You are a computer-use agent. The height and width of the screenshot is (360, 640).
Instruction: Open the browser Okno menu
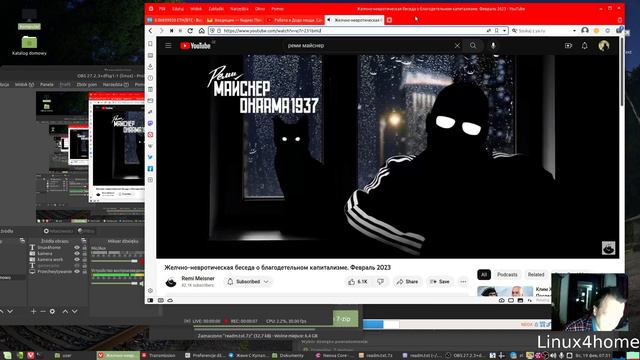pyautogui.click(x=260, y=9)
